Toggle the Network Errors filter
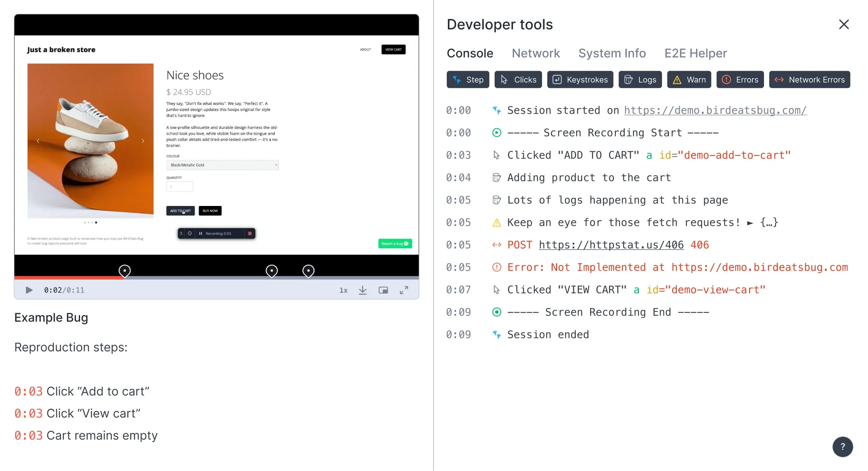 (810, 80)
